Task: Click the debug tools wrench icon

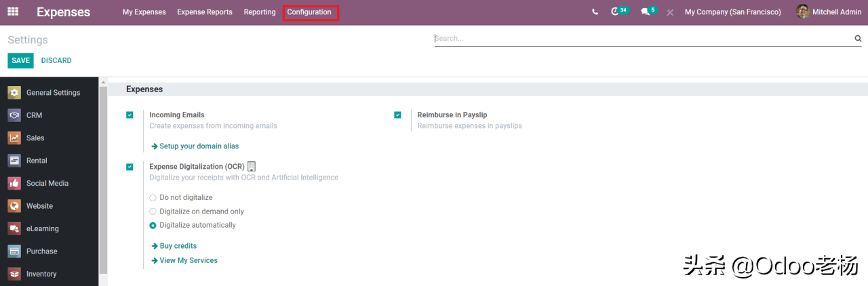Action: (x=670, y=12)
